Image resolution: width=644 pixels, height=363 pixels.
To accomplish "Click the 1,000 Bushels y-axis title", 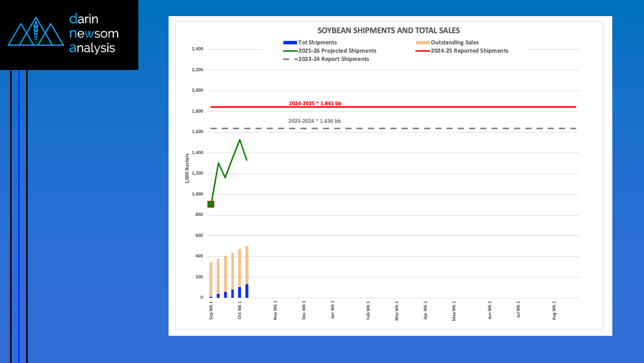I will pyautogui.click(x=188, y=167).
